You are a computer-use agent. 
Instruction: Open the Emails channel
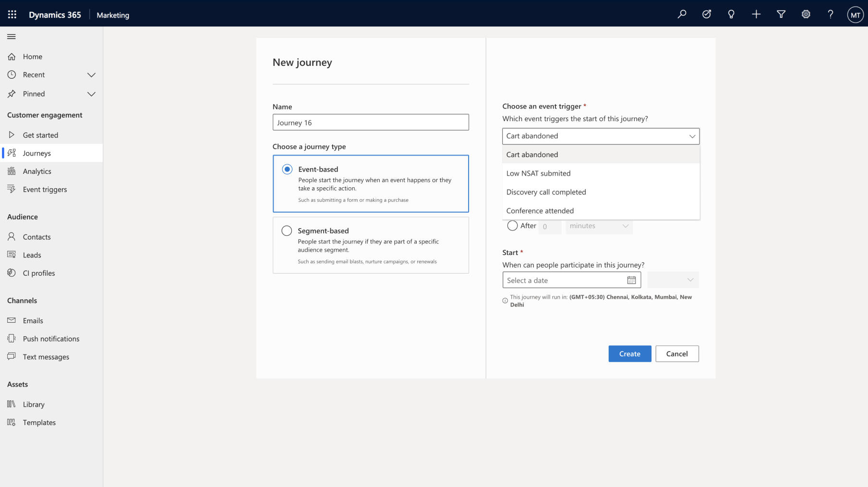[x=33, y=320]
